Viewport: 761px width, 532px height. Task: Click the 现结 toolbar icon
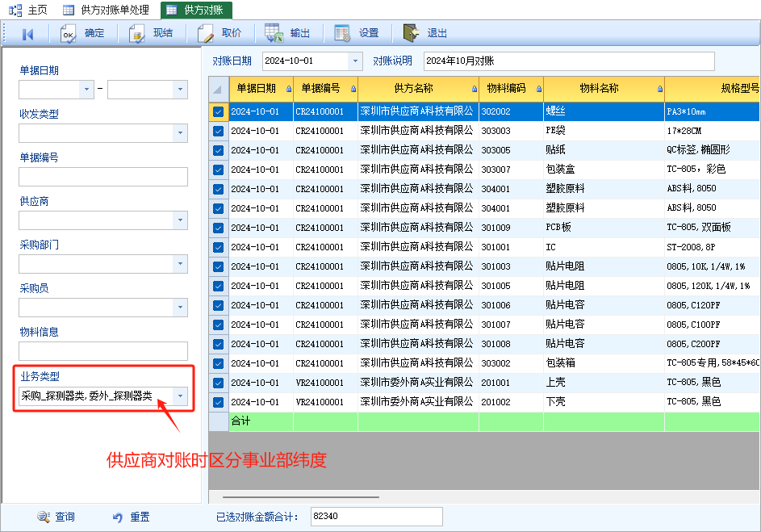(x=137, y=34)
